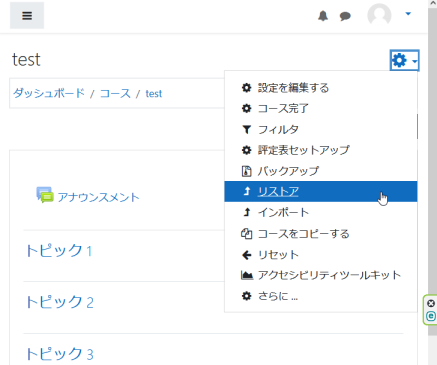Open トピック 2 section link
437x365 pixels.
point(60,302)
